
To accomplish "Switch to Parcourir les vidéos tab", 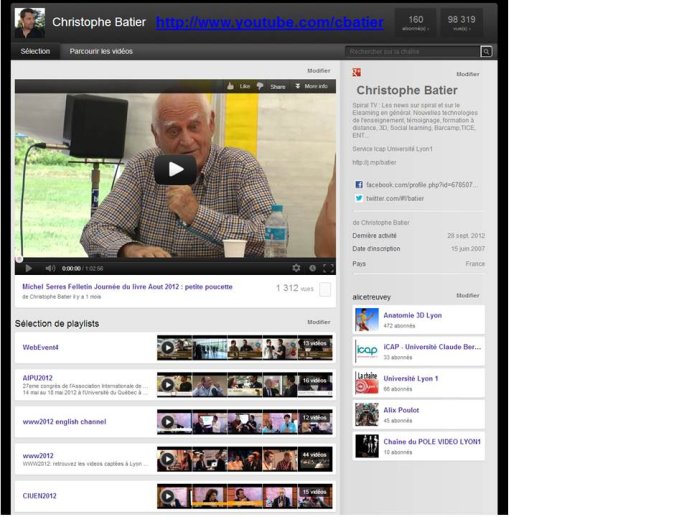I will click(101, 51).
